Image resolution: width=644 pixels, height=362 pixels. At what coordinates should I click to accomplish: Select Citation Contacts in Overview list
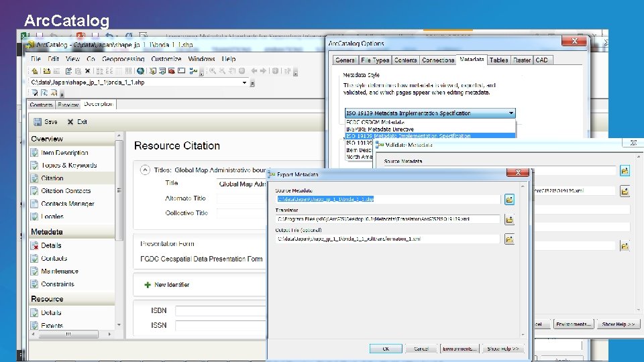(66, 191)
